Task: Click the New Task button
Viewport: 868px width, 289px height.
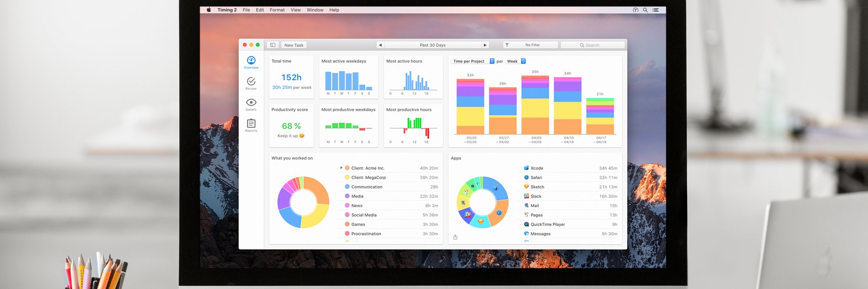Action: (294, 45)
